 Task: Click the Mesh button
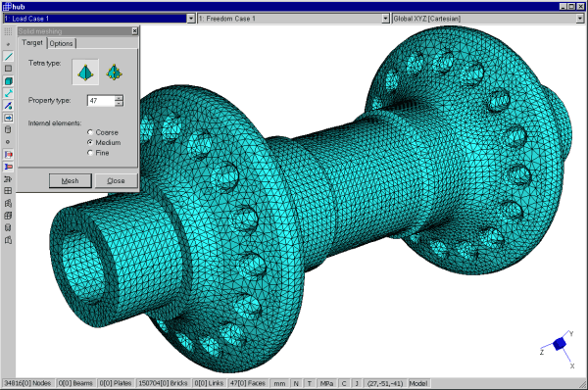click(x=71, y=180)
